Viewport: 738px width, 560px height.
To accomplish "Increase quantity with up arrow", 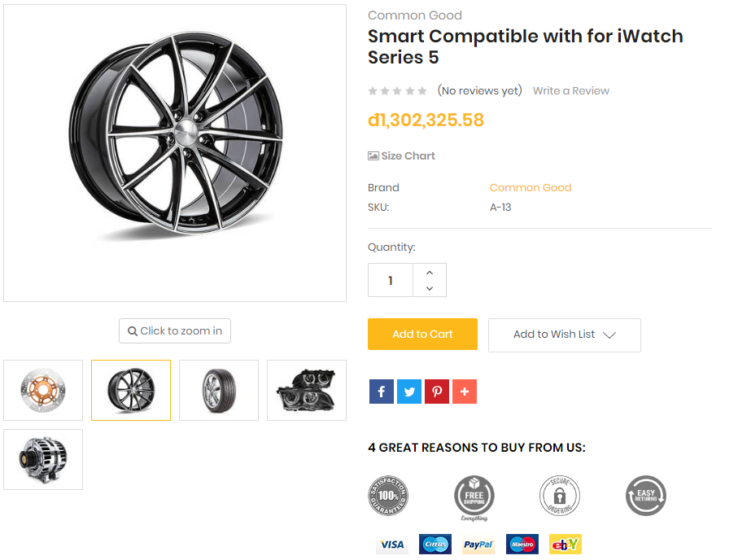I will (430, 272).
